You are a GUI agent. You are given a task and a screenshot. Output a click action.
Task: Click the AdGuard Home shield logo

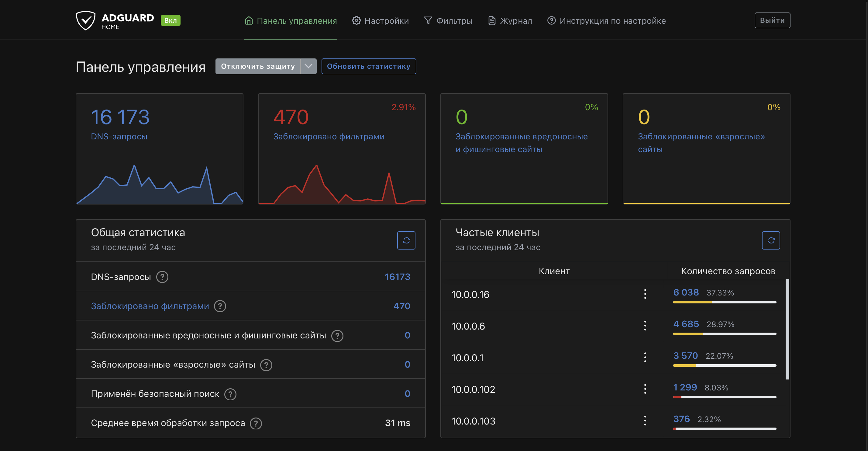pos(86,21)
